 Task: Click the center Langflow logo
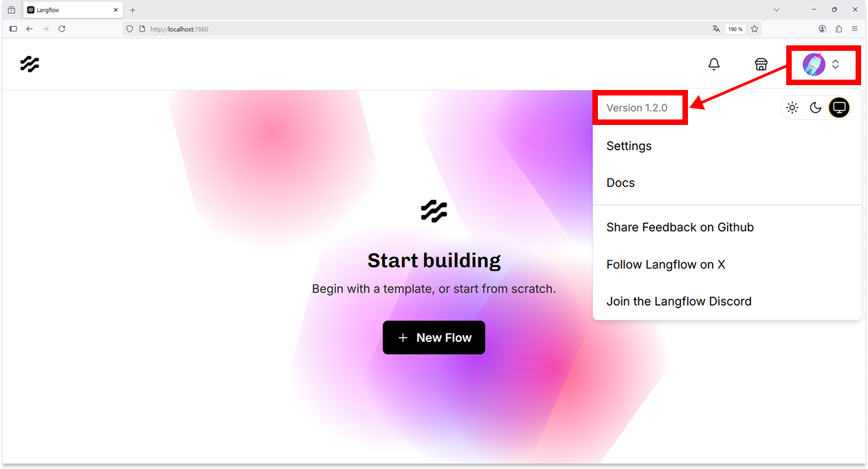coord(434,211)
